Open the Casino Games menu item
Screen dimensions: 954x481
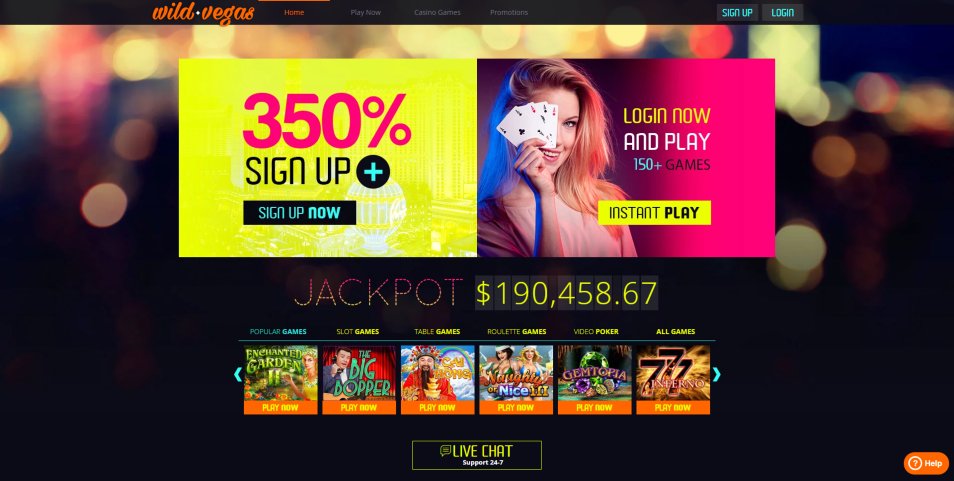click(x=437, y=12)
